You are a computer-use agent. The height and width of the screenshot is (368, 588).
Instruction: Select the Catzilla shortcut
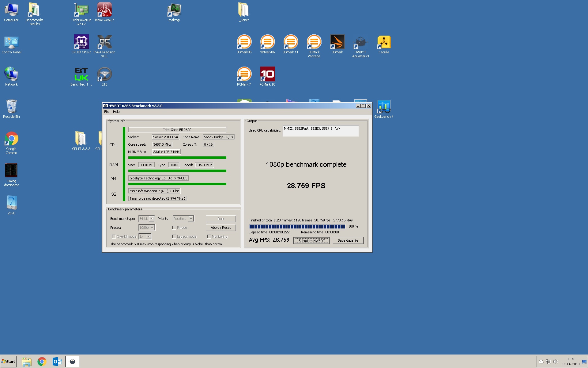point(384,44)
